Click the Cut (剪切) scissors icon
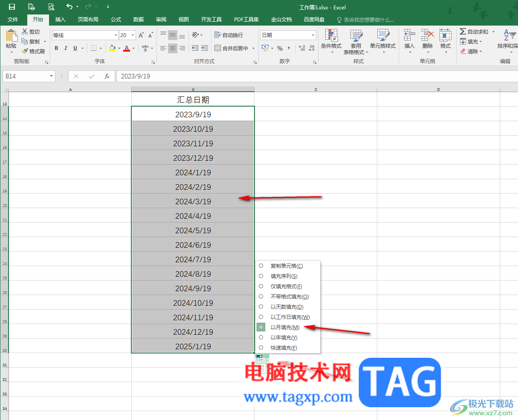 25,32
